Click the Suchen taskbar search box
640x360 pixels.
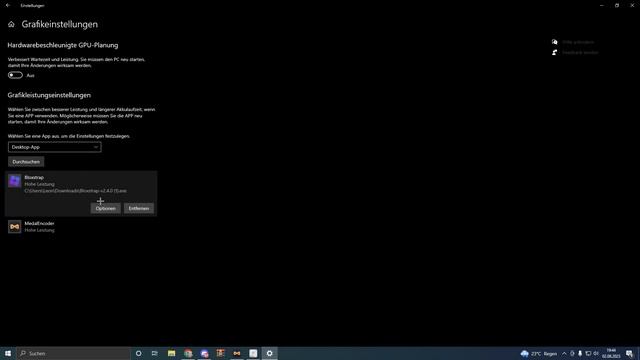pos(73,353)
